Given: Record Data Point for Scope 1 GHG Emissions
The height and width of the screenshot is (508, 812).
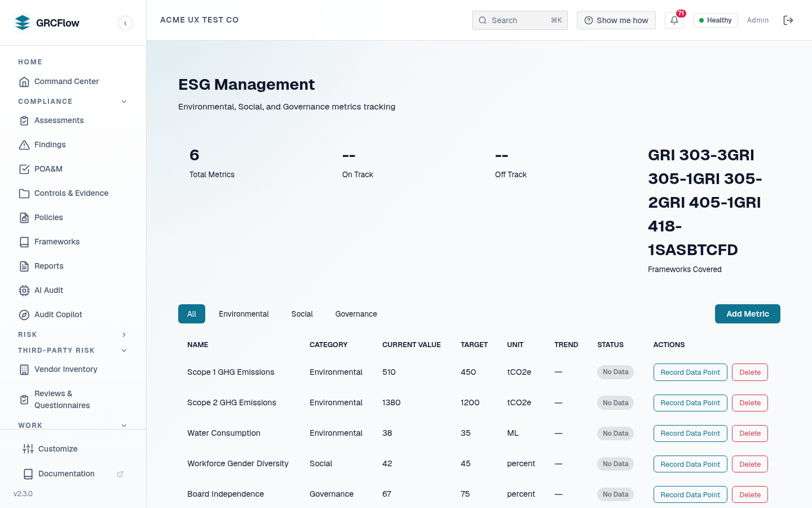Looking at the screenshot, I should click(690, 373).
